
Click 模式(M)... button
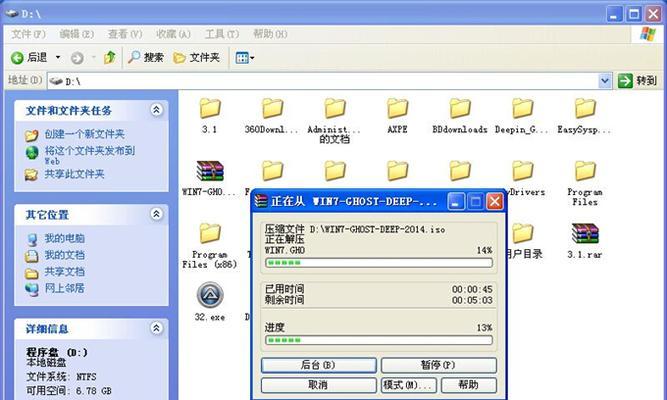tap(409, 385)
